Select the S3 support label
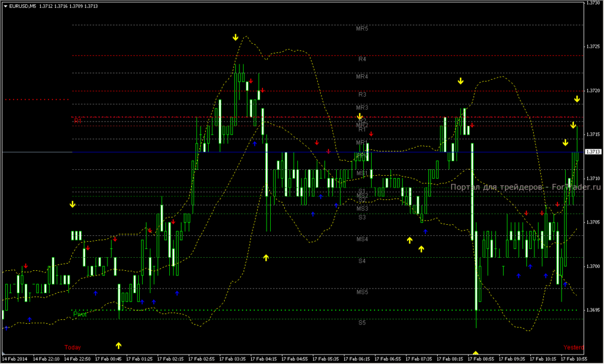This screenshot has height=364, width=604. click(362, 217)
